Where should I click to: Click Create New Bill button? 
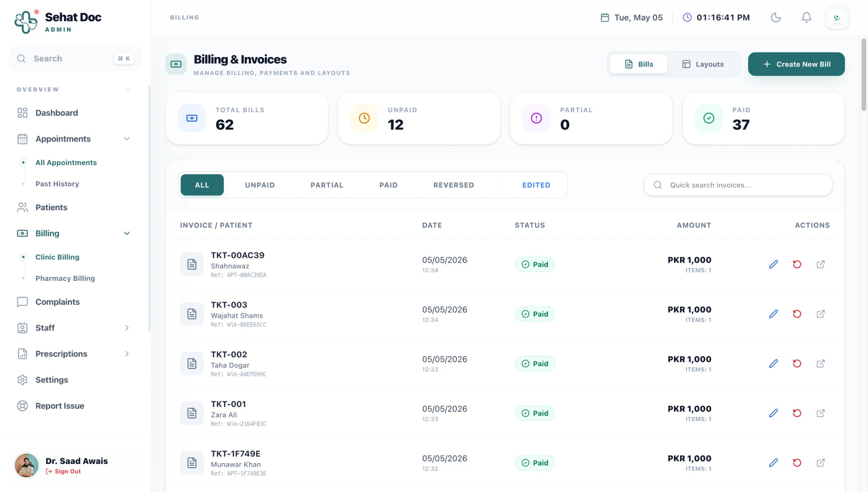point(797,64)
